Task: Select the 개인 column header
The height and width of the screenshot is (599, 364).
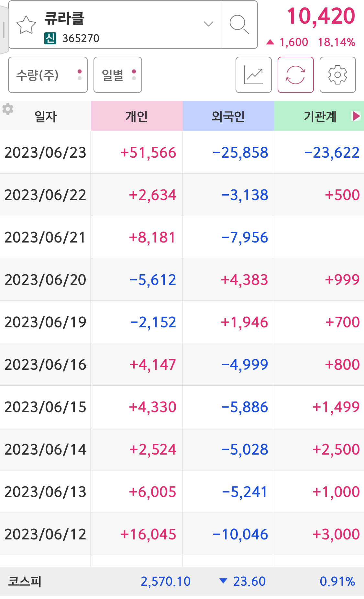Action: [x=137, y=116]
